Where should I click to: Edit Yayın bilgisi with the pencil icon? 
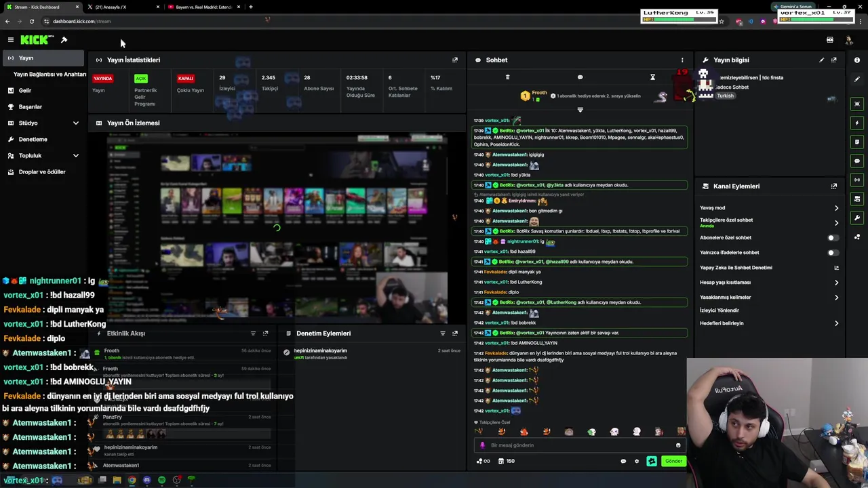pyautogui.click(x=821, y=60)
